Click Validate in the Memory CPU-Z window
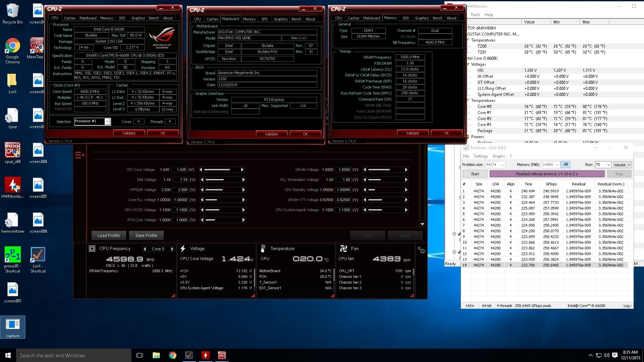 coord(413,133)
